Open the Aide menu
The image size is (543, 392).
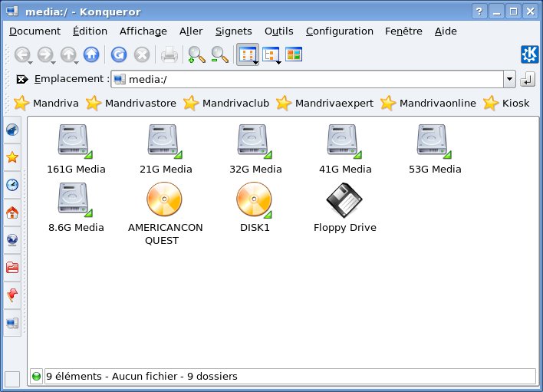[446, 31]
